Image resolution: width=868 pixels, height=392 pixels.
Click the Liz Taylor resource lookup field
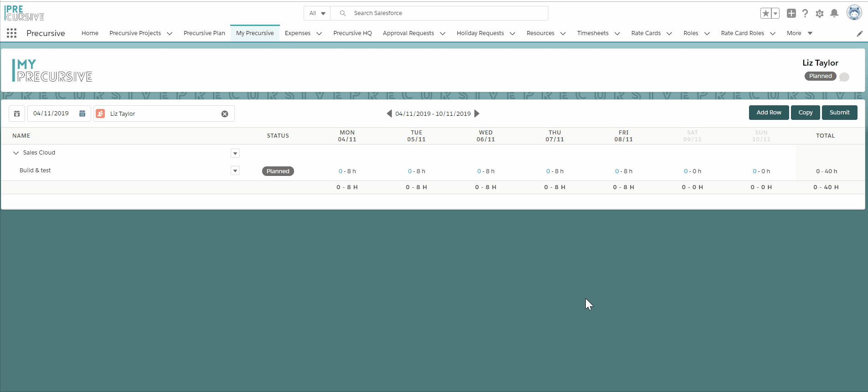point(164,113)
